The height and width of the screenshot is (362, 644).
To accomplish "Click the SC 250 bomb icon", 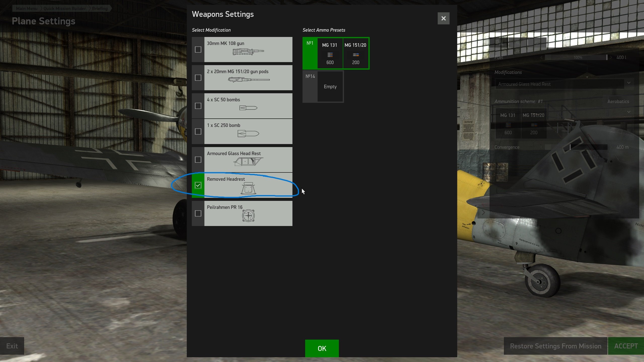I will [248, 133].
